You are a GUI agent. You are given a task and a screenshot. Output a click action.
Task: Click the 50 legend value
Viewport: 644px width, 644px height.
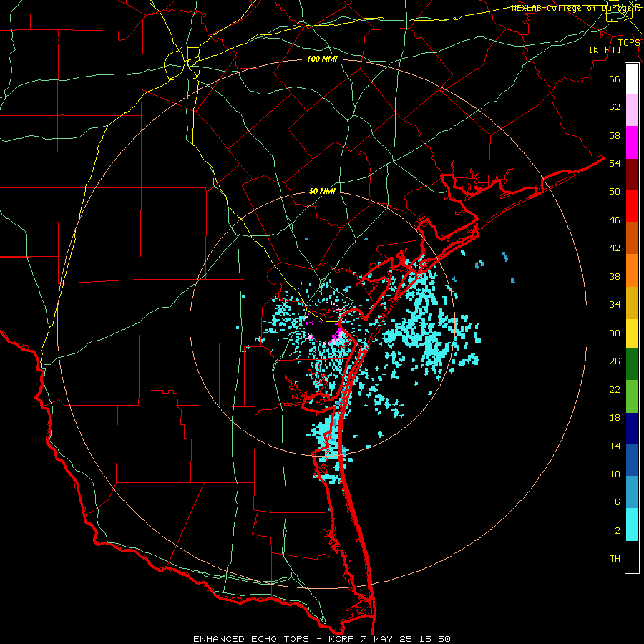[x=615, y=191]
